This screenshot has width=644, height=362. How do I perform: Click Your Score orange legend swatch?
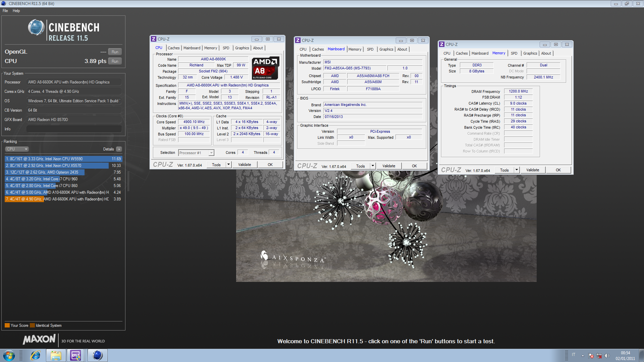(7, 325)
